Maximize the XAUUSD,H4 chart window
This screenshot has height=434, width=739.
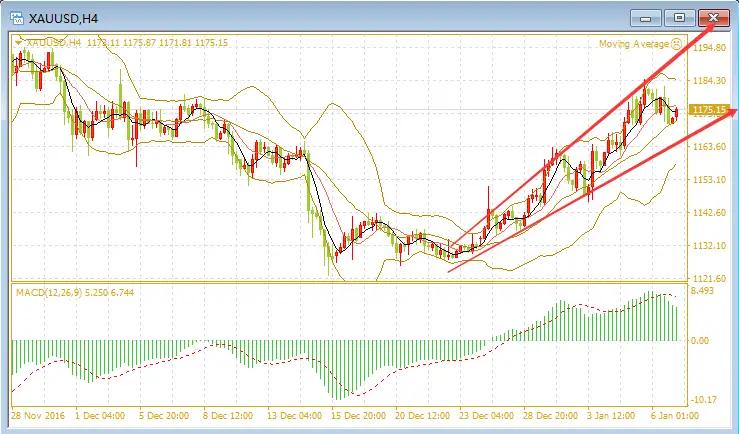[679, 18]
